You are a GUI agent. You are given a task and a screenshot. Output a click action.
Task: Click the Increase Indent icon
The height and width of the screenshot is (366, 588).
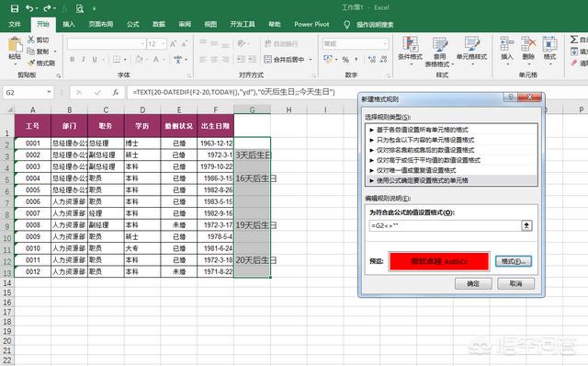coord(253,59)
